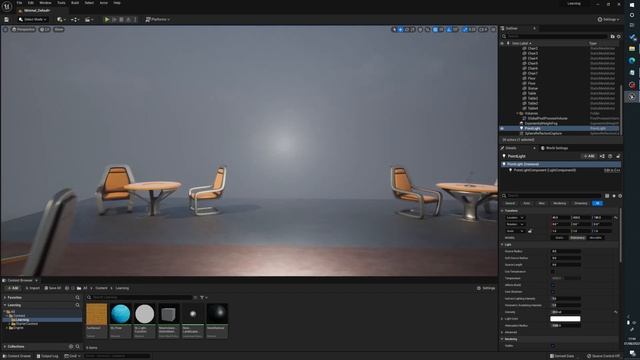The height and width of the screenshot is (360, 640).
Task: Toggle Details favorites star filter
Action: click(613, 196)
